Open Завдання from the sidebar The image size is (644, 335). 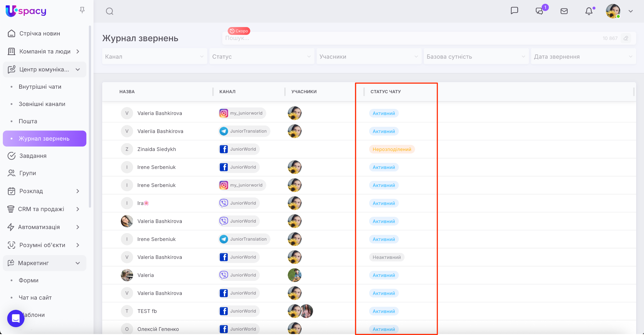33,156
